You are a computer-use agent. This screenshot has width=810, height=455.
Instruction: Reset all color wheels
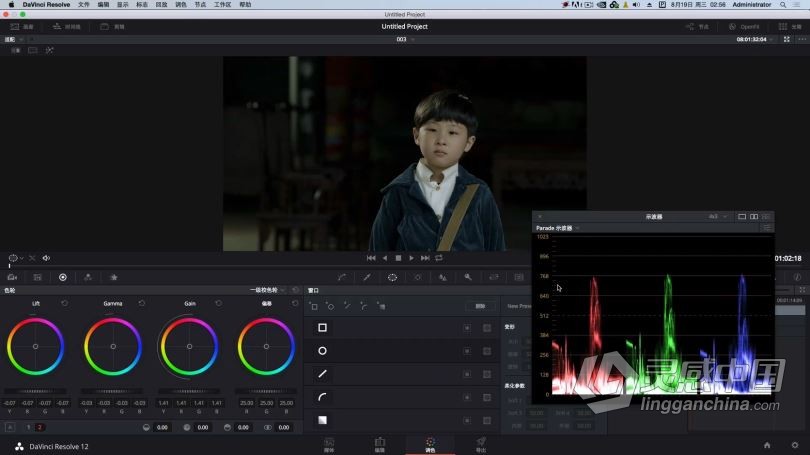coord(295,290)
